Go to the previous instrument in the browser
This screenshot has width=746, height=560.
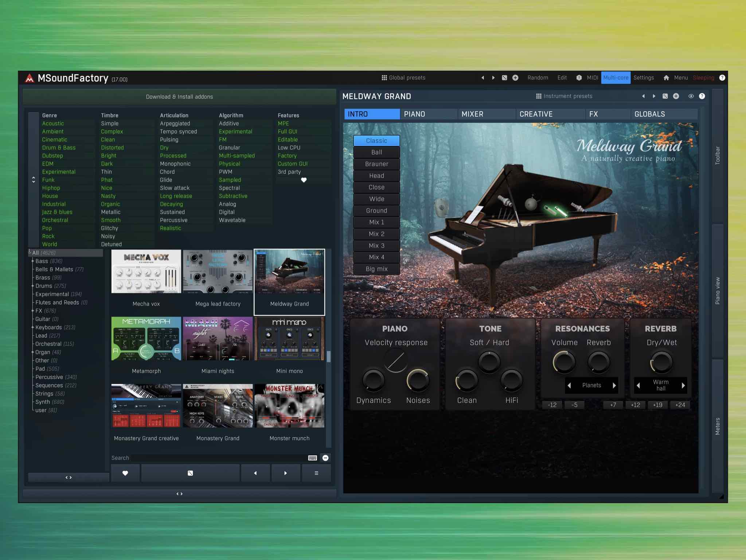[x=255, y=473]
